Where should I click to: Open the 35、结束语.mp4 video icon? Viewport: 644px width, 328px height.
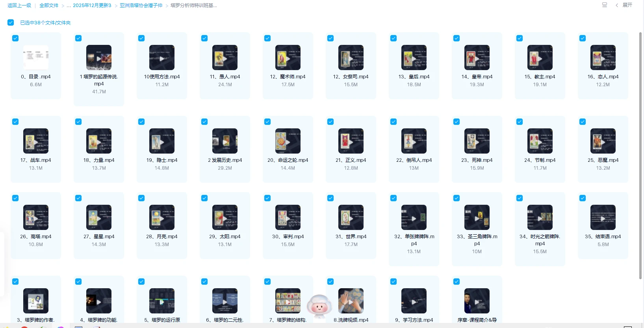tap(603, 217)
